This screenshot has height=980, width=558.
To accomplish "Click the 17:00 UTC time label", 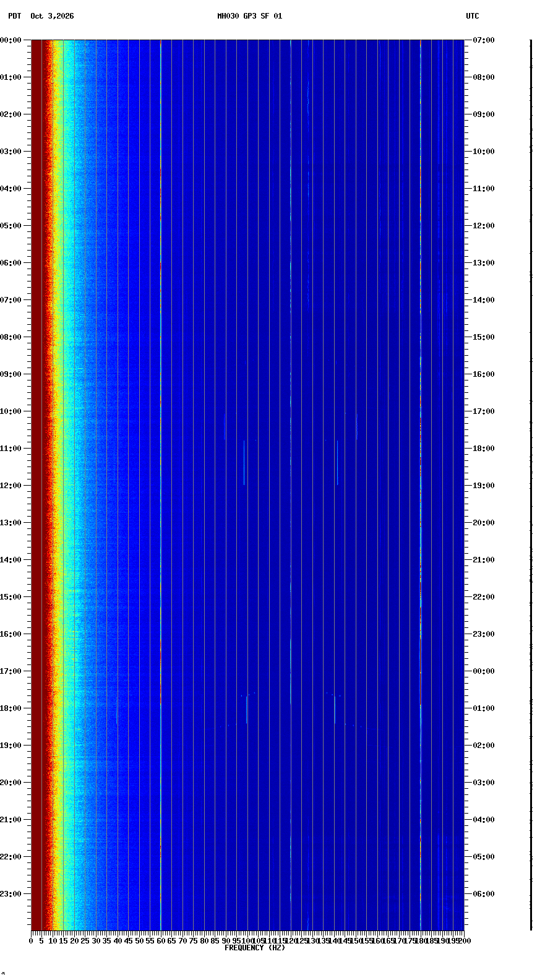I will 484,411.
